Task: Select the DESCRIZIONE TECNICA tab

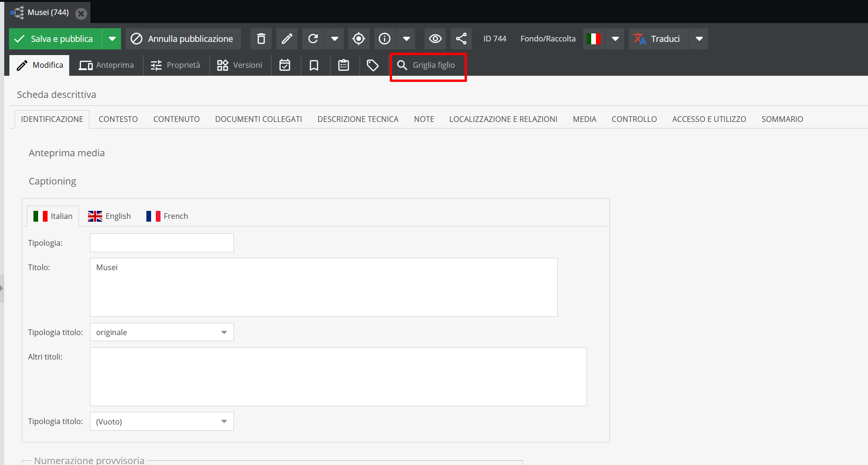Action: point(358,119)
